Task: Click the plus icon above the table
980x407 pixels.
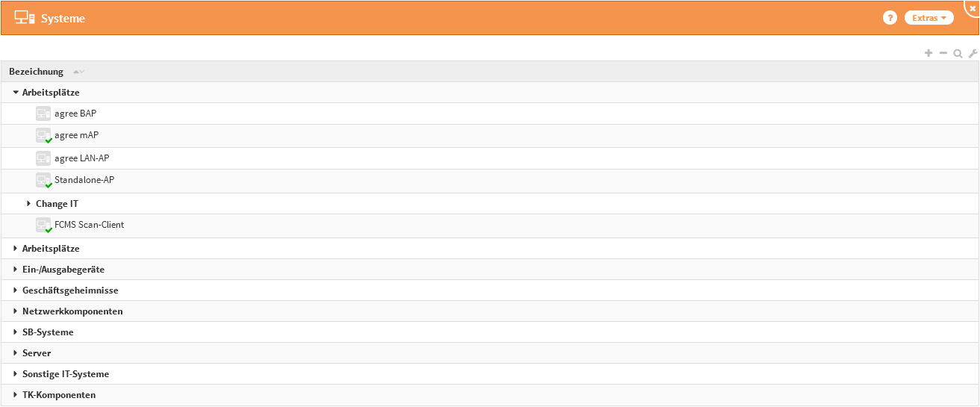Action: coord(928,53)
